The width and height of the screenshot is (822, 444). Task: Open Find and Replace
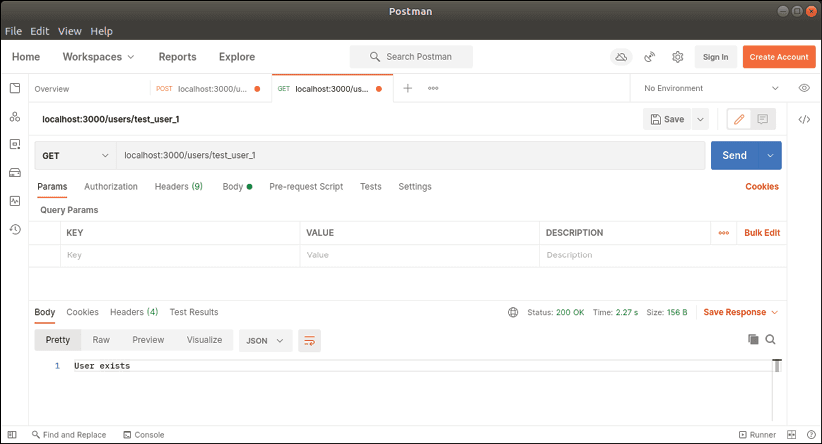69,435
